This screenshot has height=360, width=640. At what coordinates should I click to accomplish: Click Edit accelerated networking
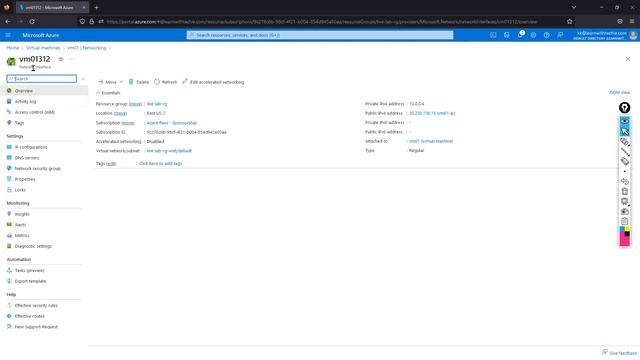[213, 82]
